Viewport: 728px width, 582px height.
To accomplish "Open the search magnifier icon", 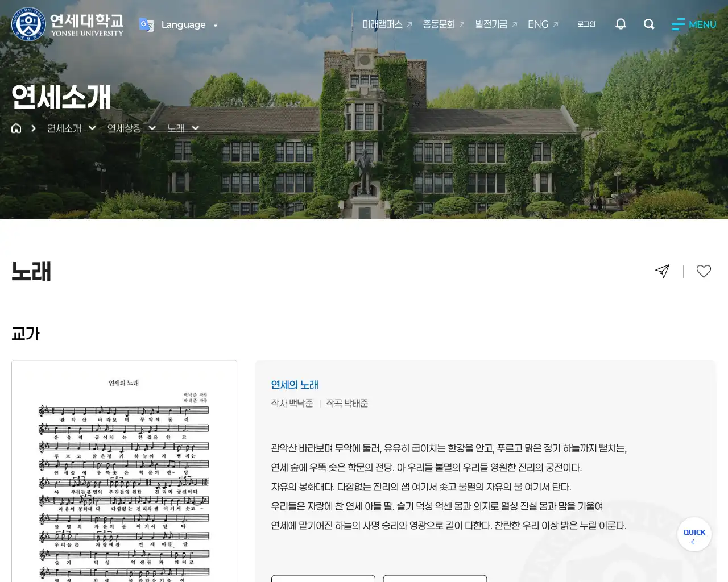I will (x=649, y=24).
